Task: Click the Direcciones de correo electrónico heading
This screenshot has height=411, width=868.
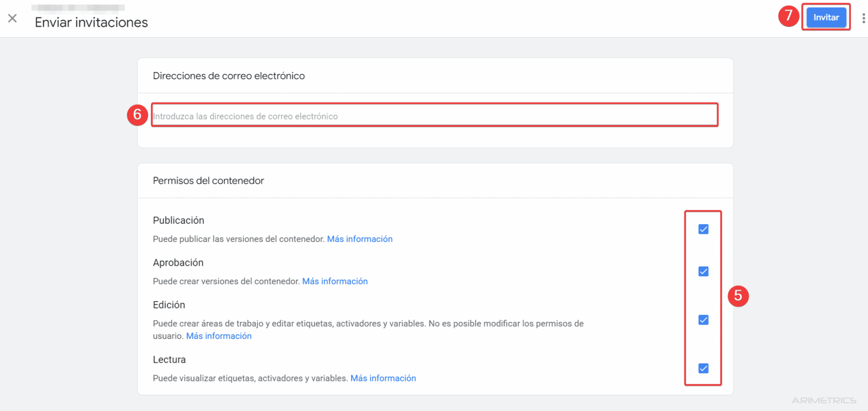Action: click(229, 76)
